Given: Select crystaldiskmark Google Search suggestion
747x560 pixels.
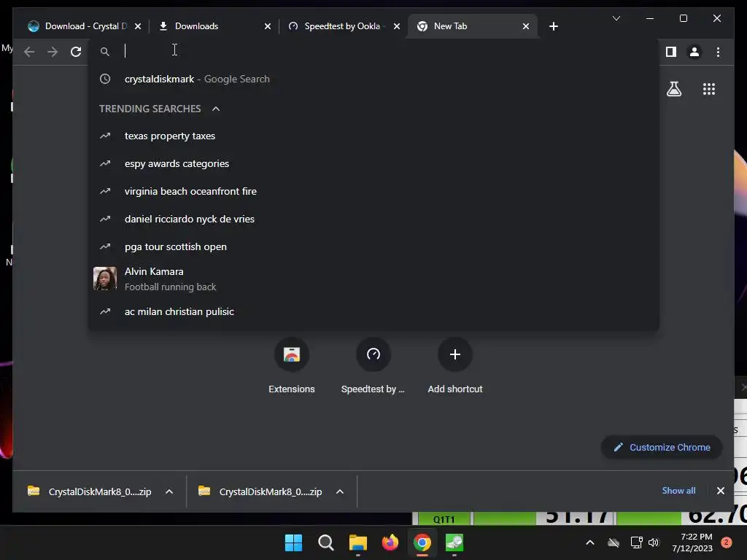Looking at the screenshot, I should pos(373,79).
